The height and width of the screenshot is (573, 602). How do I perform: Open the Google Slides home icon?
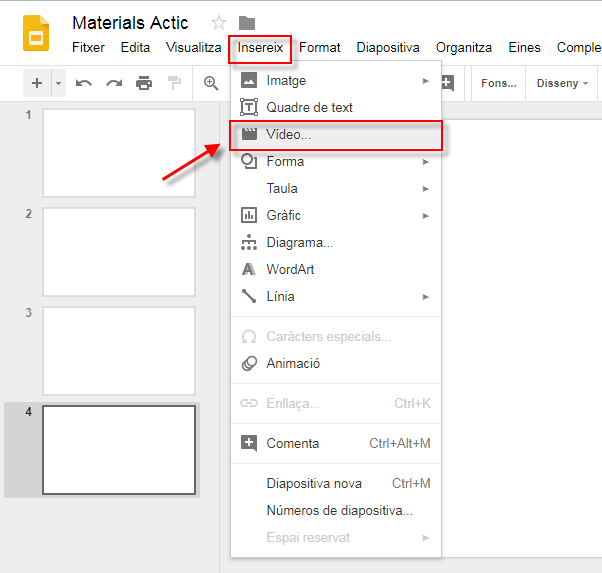click(x=36, y=33)
